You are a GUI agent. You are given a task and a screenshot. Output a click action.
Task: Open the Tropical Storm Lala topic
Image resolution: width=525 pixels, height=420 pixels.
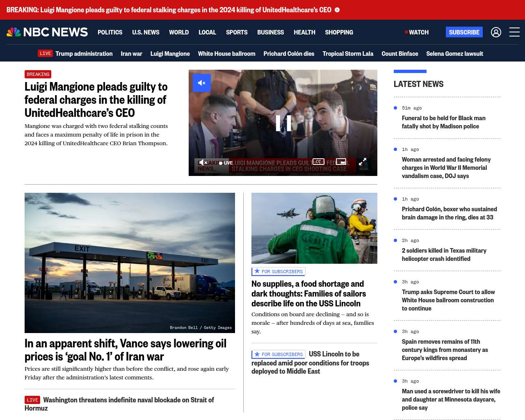(348, 53)
